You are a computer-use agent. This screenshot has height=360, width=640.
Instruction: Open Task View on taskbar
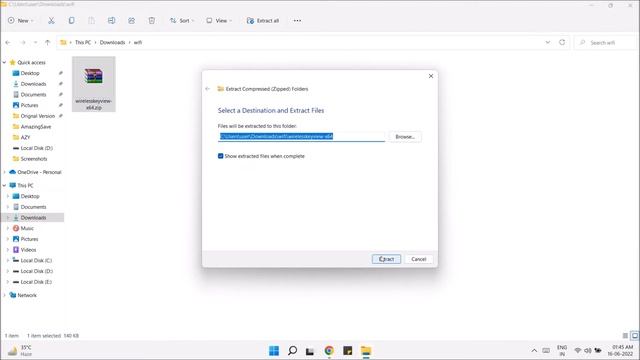coord(310,350)
